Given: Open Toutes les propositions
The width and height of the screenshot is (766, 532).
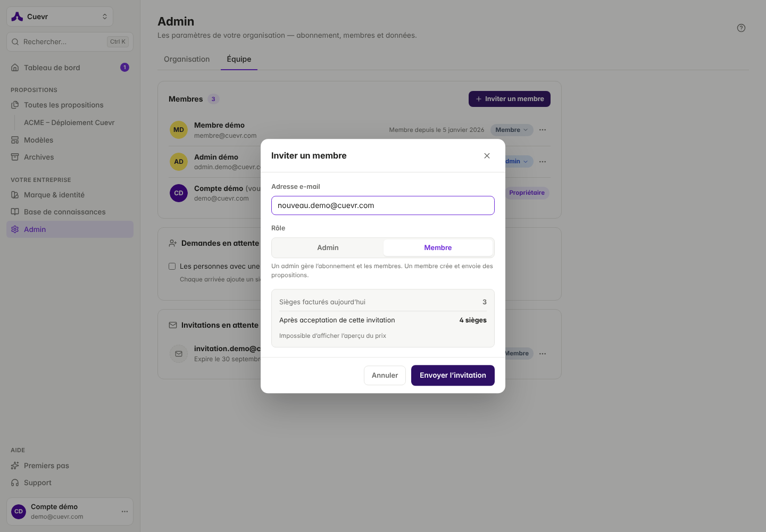Looking at the screenshot, I should click(x=70, y=105).
